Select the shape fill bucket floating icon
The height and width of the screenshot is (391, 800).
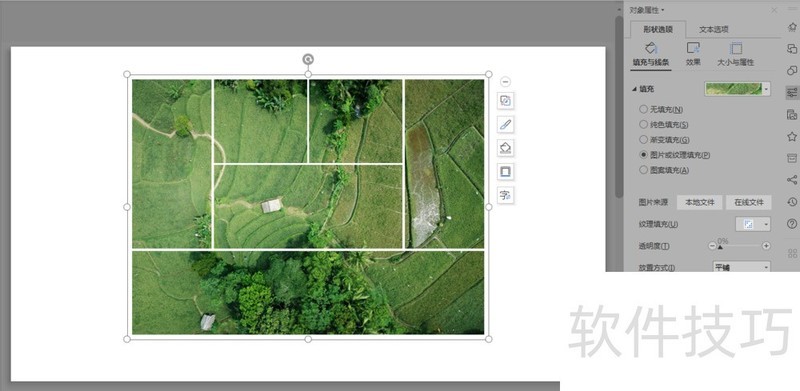[x=505, y=148]
